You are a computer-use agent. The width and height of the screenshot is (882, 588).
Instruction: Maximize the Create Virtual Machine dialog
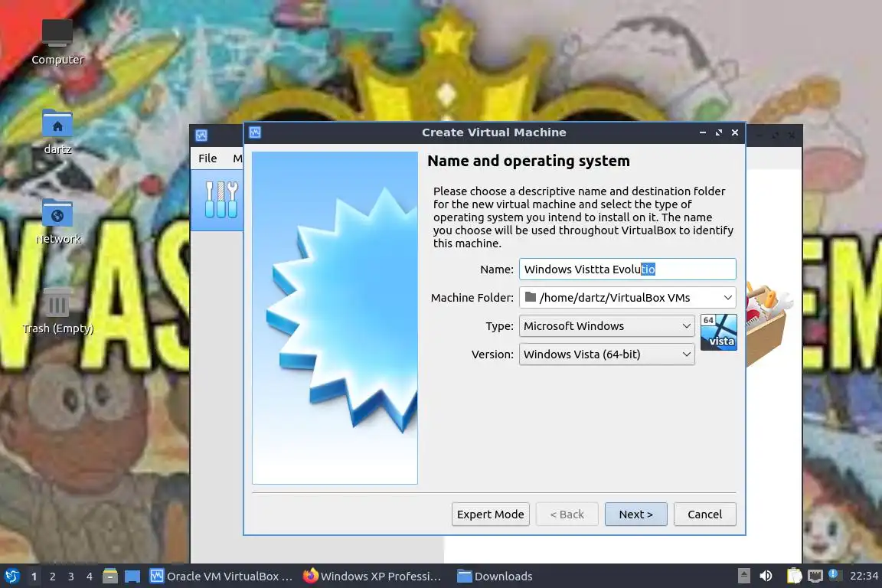[718, 132]
